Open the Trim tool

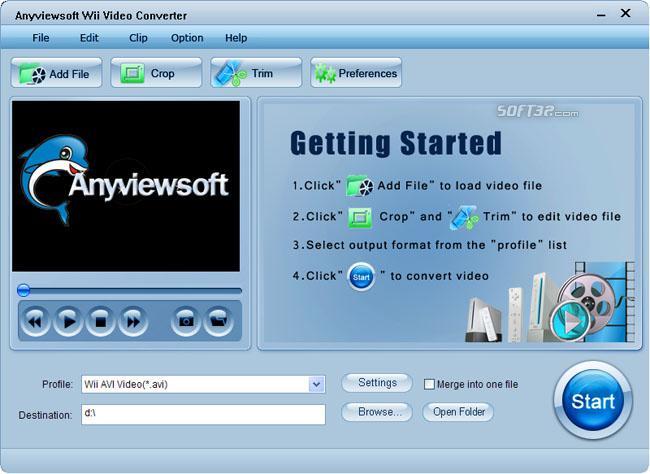point(256,73)
